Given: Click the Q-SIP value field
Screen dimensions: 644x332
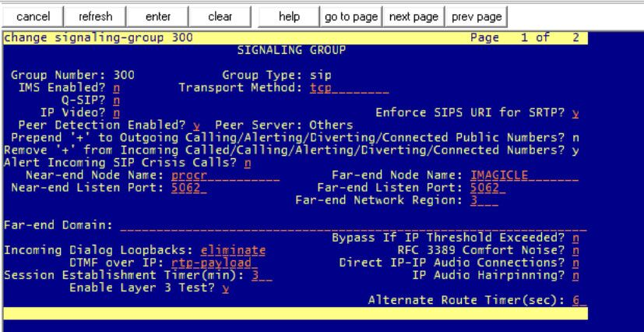Looking at the screenshot, I should click(x=116, y=100).
